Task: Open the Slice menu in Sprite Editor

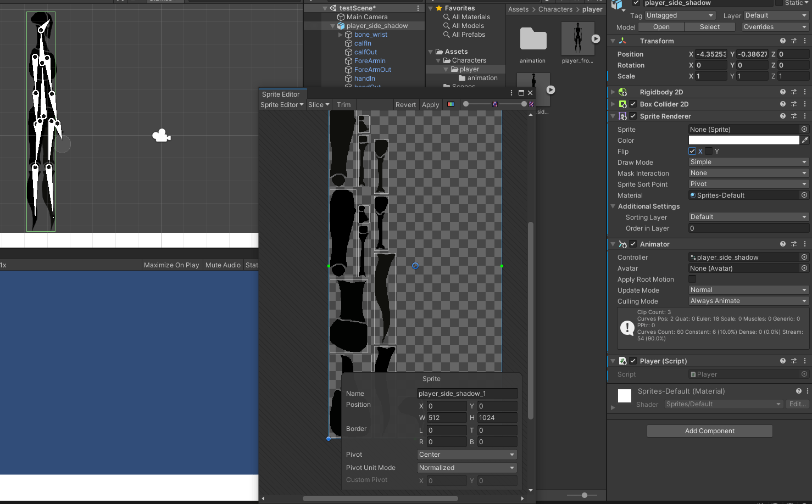Action: 318,105
